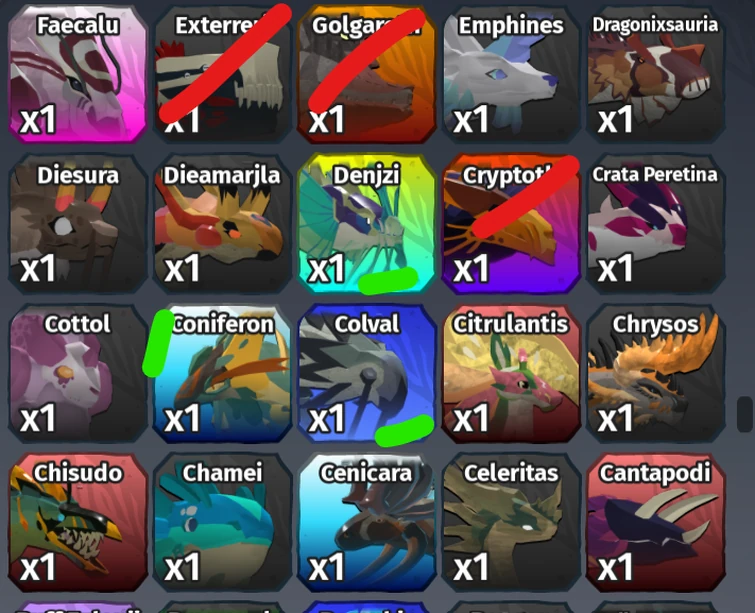Image resolution: width=755 pixels, height=613 pixels.
Task: Click the Dieamarjla creature tile
Action: [222, 224]
